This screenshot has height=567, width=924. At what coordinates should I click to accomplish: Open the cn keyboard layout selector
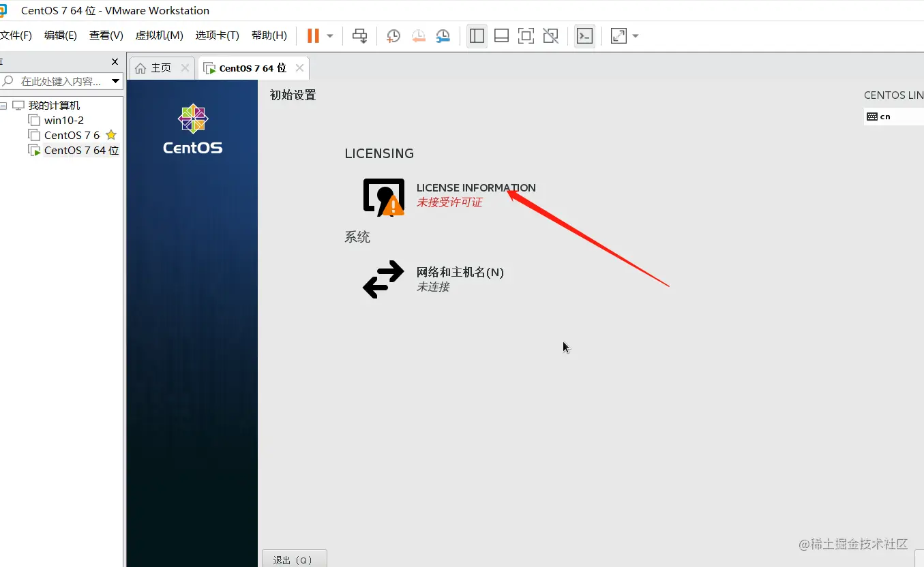[884, 116]
